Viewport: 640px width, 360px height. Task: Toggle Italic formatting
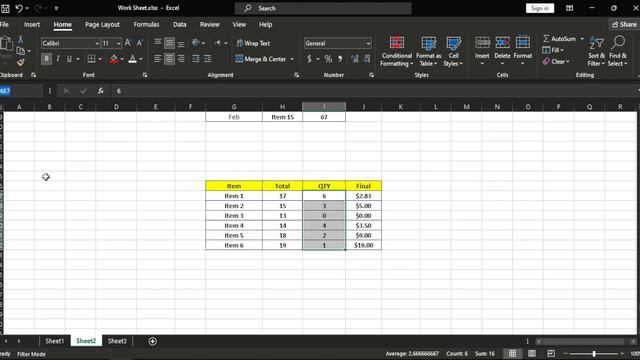tap(58, 59)
